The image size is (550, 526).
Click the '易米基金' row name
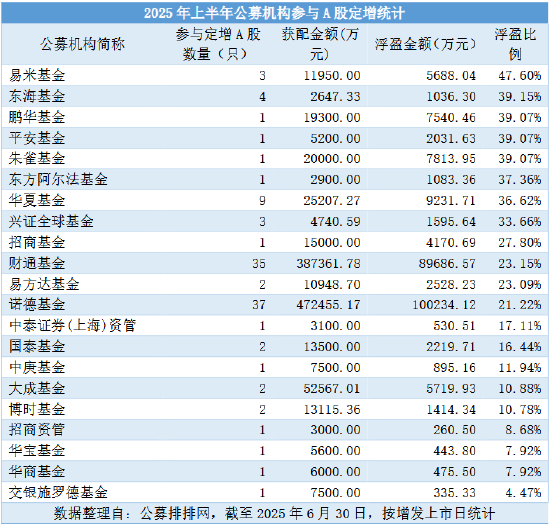click(x=37, y=75)
